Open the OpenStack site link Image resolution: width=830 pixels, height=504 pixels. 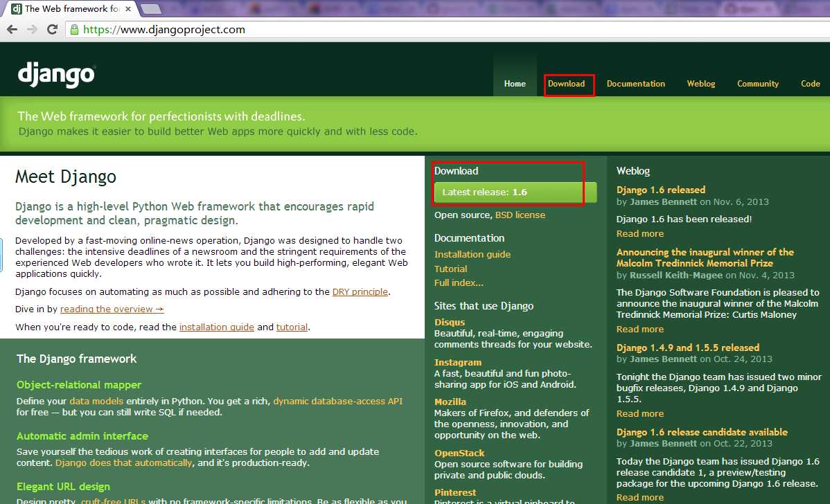click(x=459, y=453)
